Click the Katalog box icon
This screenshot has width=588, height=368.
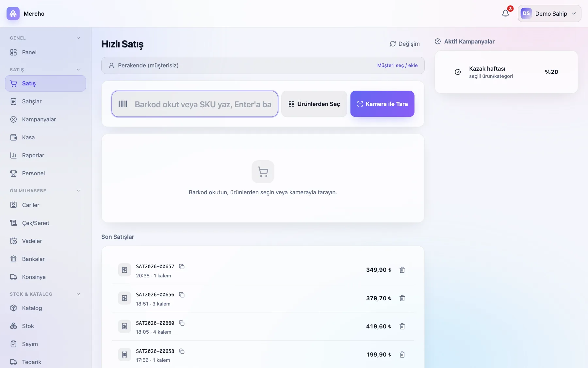13,308
